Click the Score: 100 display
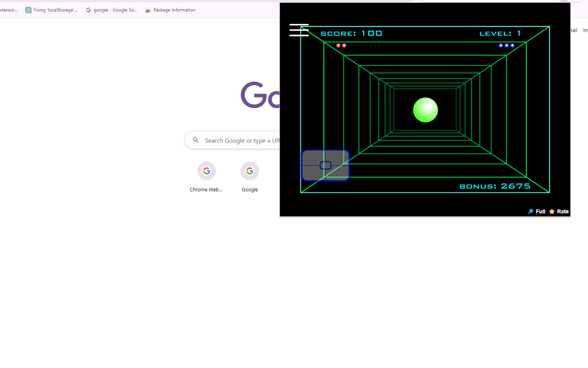 [x=351, y=33]
